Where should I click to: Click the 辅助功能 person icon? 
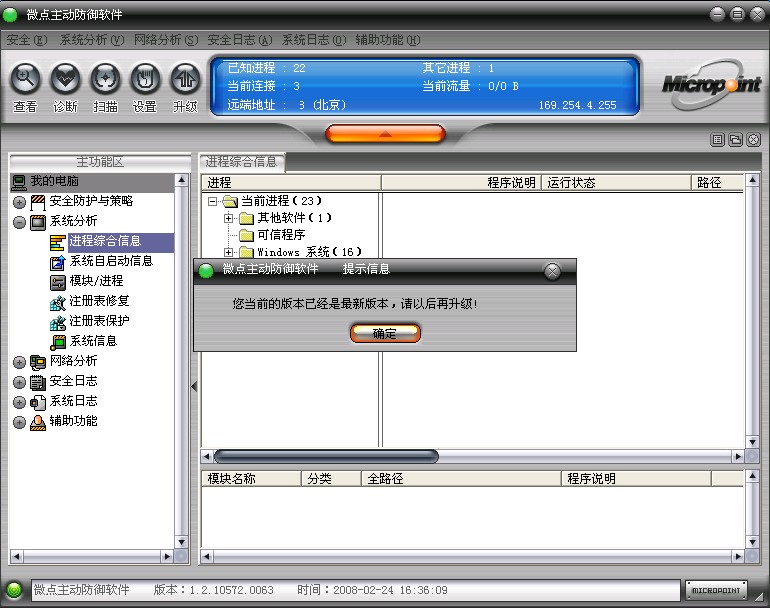pos(38,422)
